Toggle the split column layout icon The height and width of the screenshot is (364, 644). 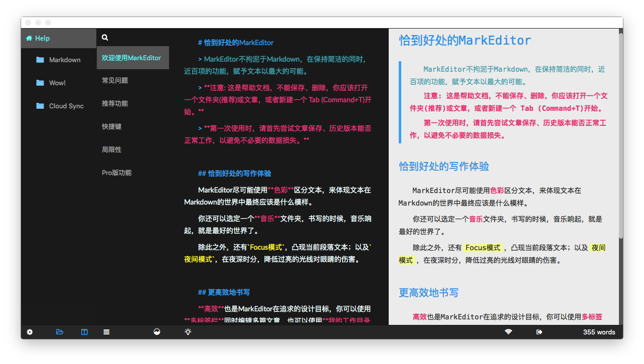coord(84,332)
